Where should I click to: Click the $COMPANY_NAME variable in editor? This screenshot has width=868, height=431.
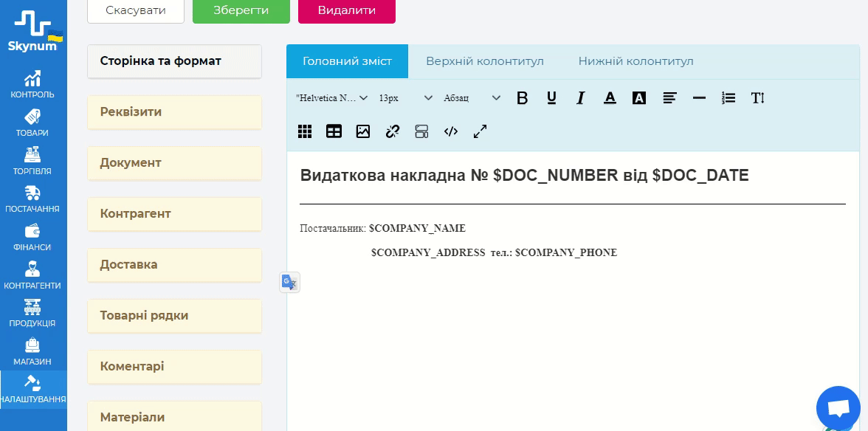[x=418, y=228]
